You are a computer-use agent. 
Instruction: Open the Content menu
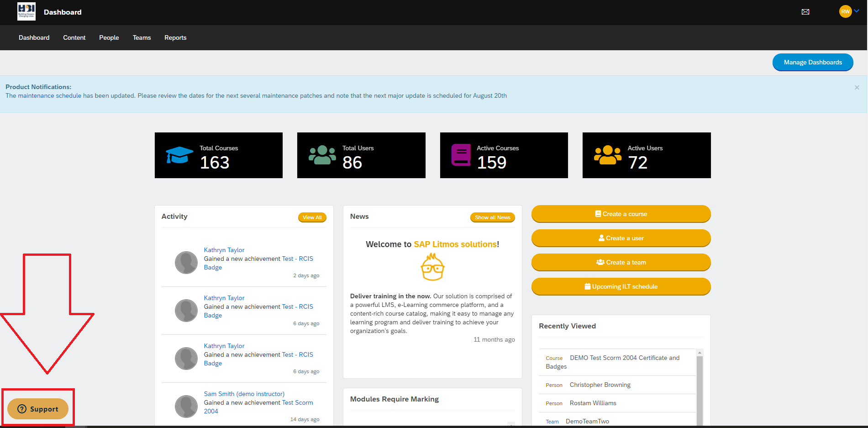coord(74,37)
